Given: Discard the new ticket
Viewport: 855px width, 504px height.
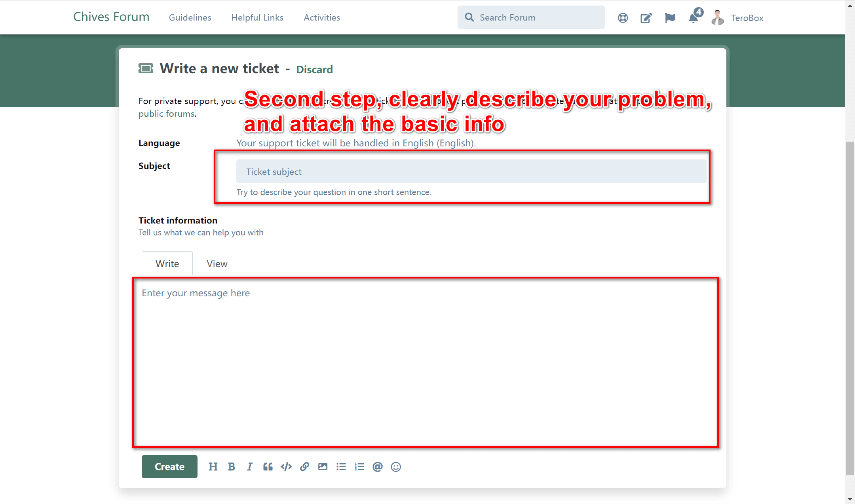Looking at the screenshot, I should pos(314,70).
